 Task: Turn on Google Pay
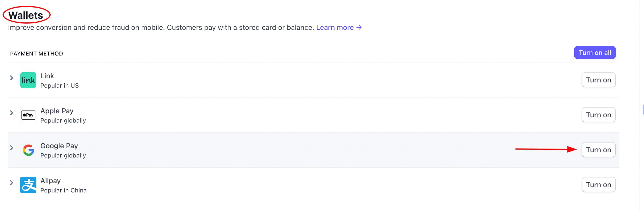[x=598, y=150]
